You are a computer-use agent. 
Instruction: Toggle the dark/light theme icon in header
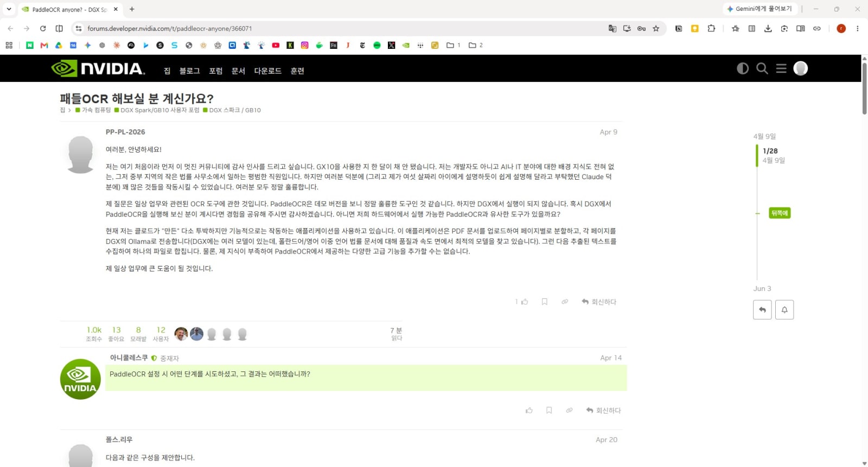coord(743,68)
